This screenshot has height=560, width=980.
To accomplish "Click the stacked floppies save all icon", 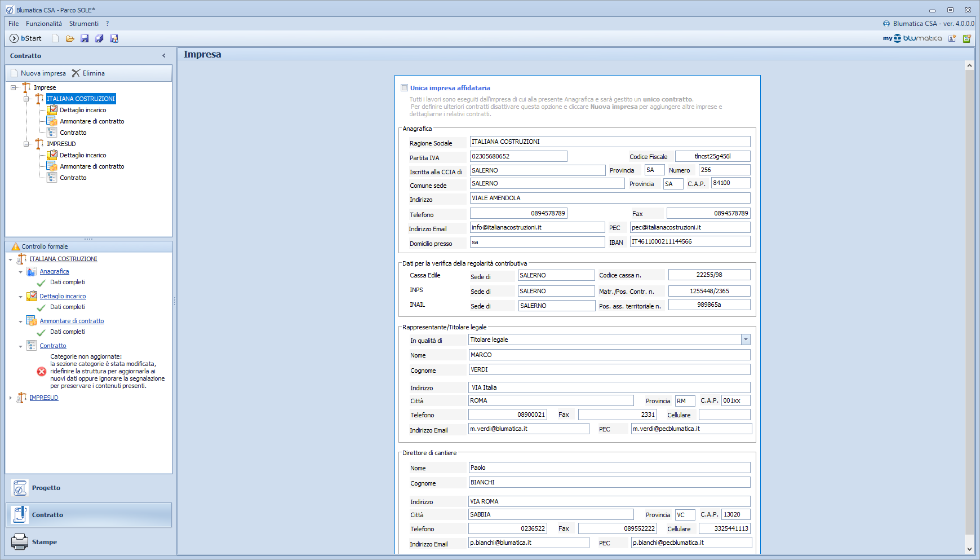I will [x=99, y=38].
